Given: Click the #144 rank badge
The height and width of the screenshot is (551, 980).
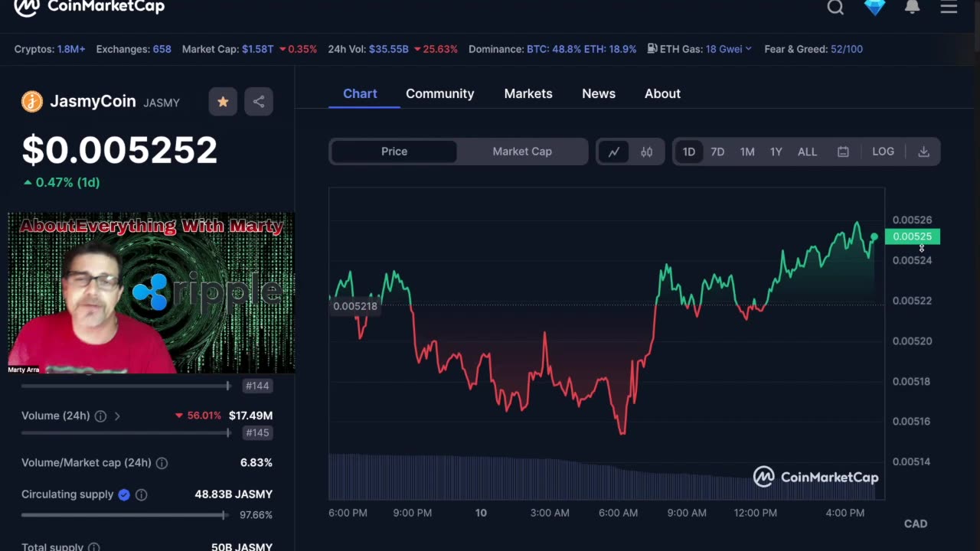Looking at the screenshot, I should 257,386.
